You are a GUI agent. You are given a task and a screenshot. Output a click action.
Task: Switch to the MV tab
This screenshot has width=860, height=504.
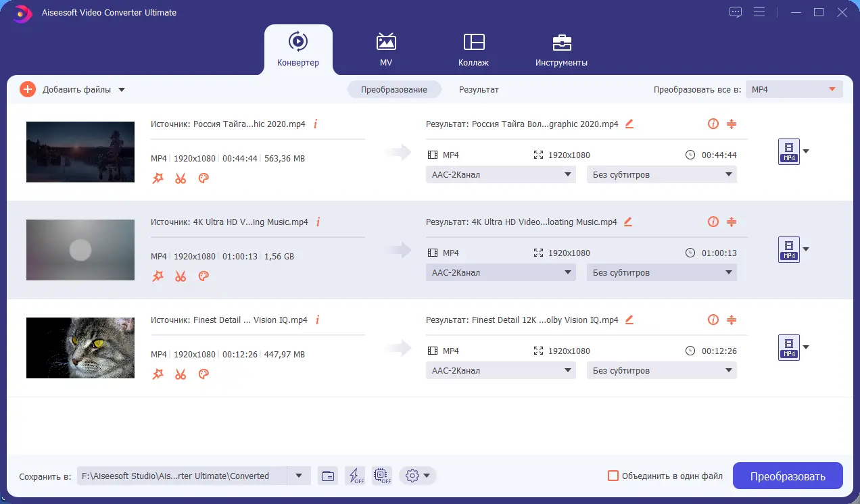[x=386, y=49]
